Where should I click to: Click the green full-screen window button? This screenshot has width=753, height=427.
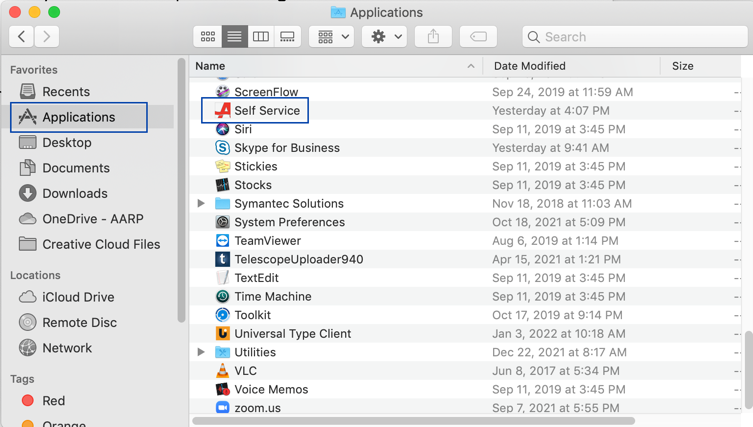(x=54, y=12)
